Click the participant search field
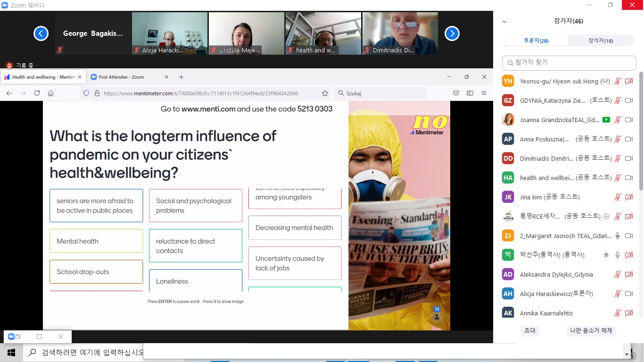 coord(570,63)
